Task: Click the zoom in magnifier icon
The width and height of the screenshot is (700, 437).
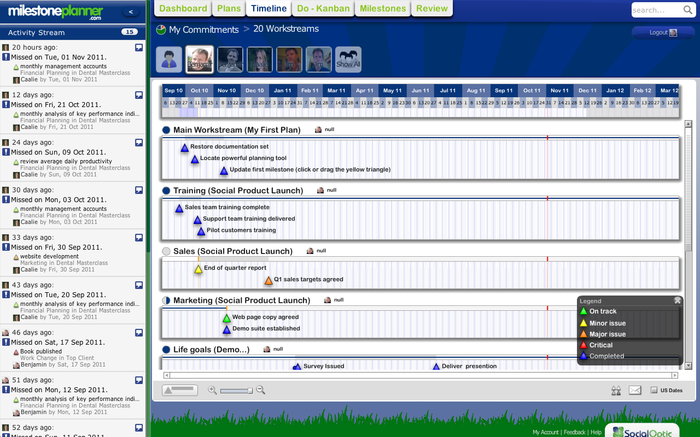Action: coord(260,390)
